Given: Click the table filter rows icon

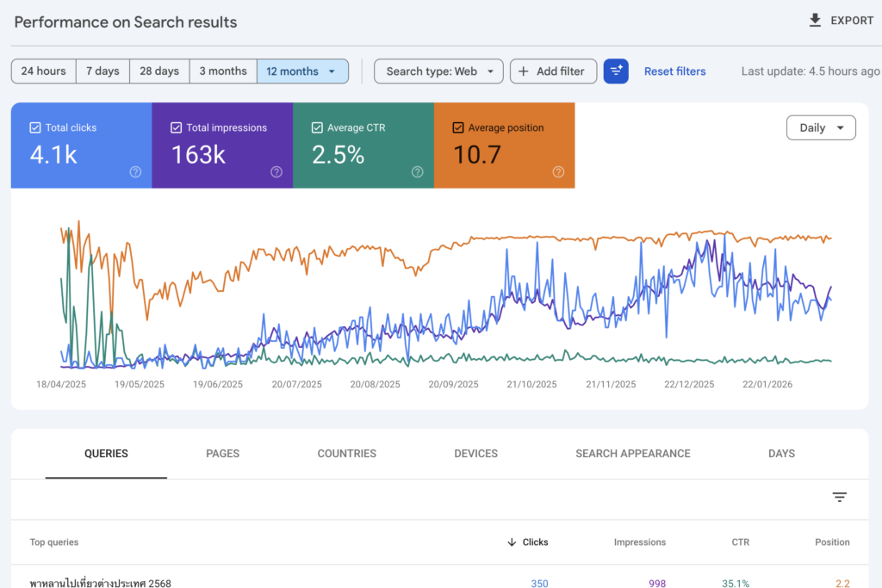Looking at the screenshot, I should (839, 497).
